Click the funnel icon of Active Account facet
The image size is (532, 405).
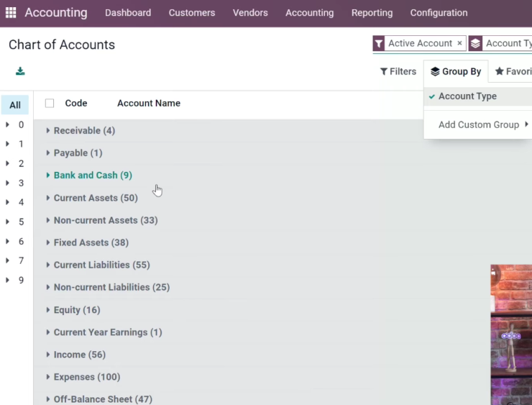[x=379, y=43]
